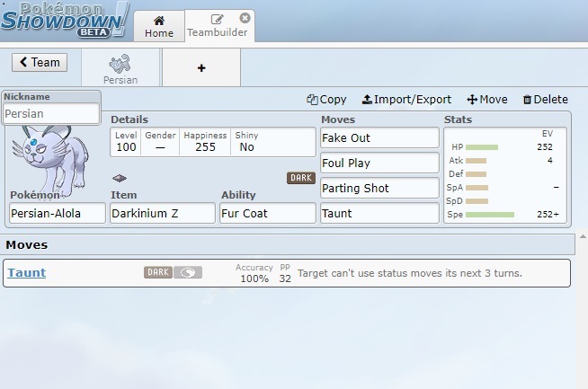Go back to the Team list
This screenshot has height=389, width=588.
click(39, 62)
